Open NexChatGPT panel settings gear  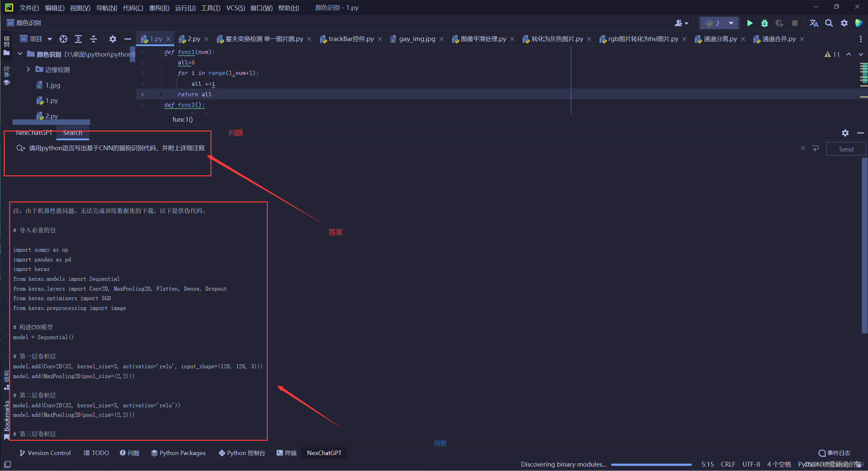pos(845,133)
